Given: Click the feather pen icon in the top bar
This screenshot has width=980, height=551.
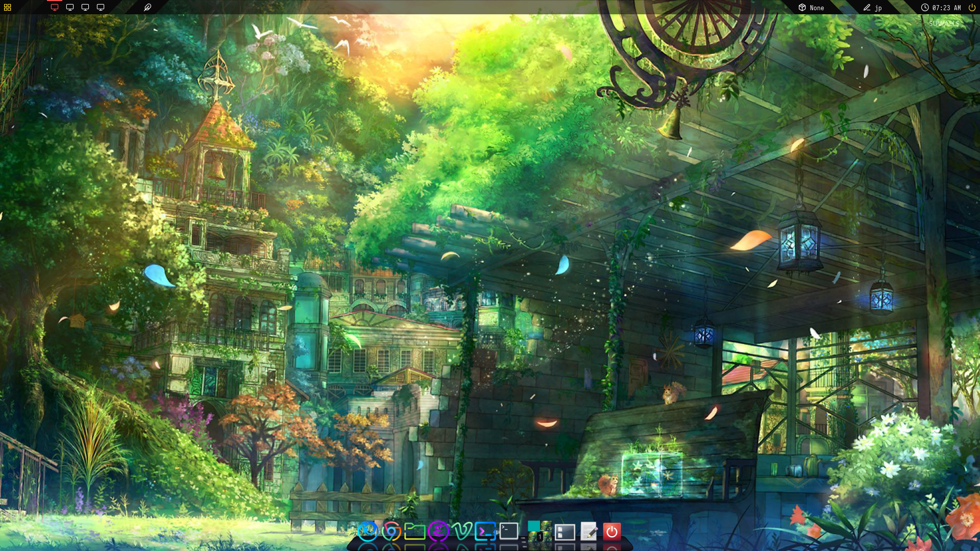Looking at the screenshot, I should click(x=149, y=7).
